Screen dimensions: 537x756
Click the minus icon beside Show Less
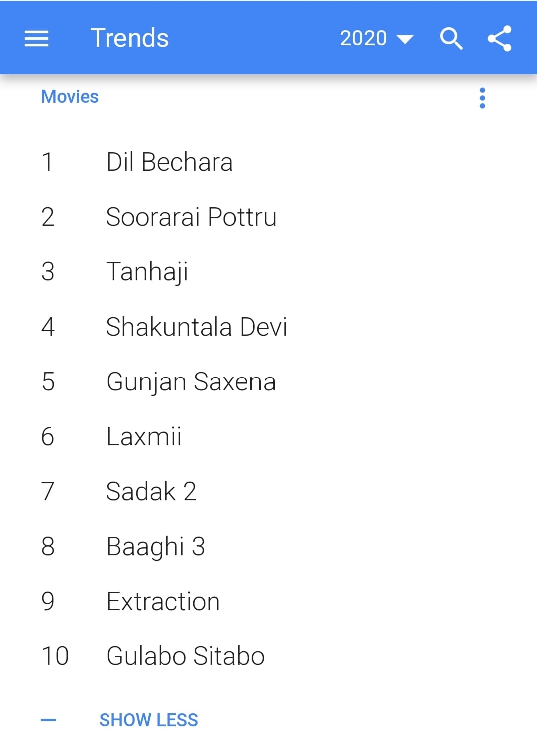click(48, 720)
